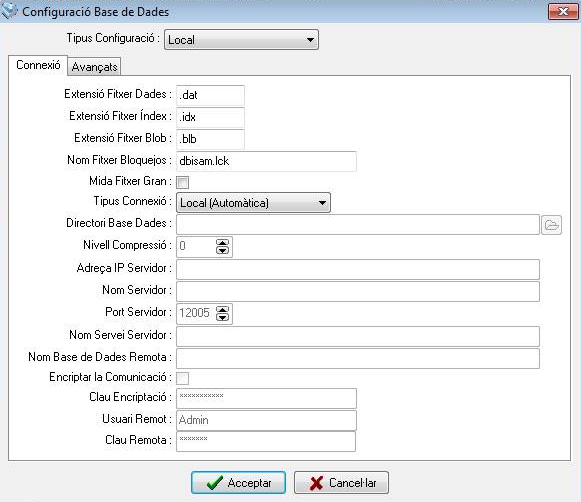The image size is (581, 502).
Task: Expand the Tipus Connexió dropdown
Action: pyautogui.click(x=253, y=203)
